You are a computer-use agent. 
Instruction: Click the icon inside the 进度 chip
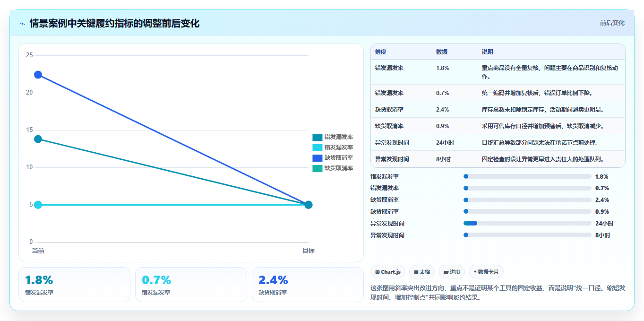(446, 272)
